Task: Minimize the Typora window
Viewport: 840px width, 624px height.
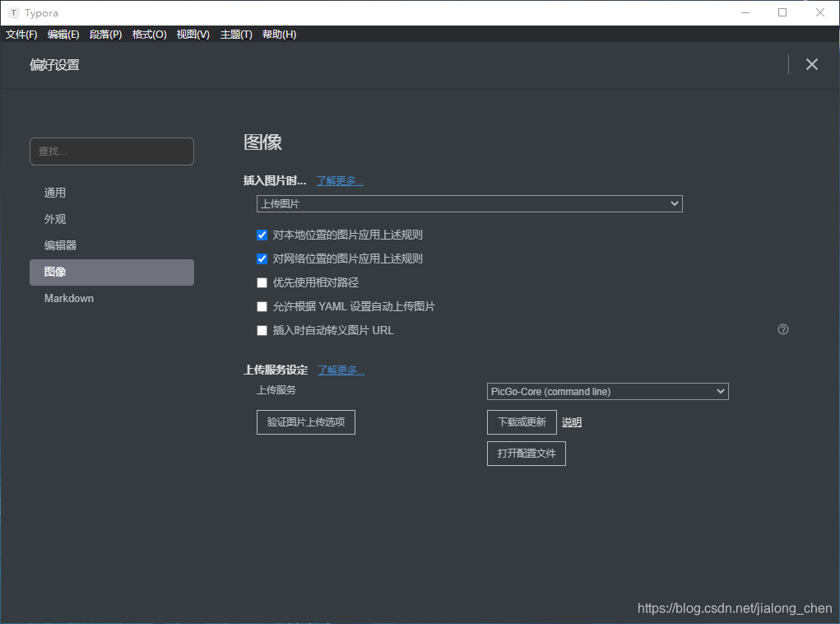Action: pyautogui.click(x=745, y=12)
